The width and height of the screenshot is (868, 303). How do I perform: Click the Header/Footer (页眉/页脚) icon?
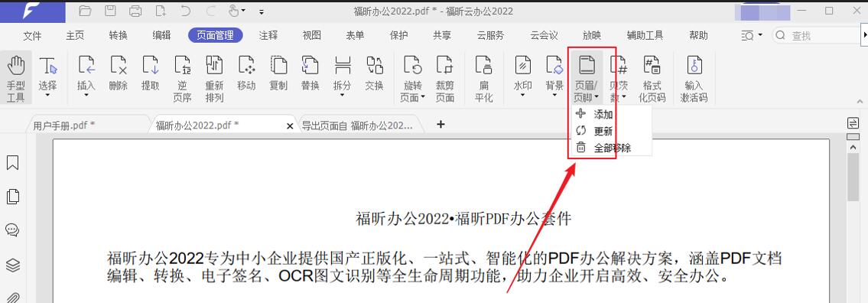coord(587,66)
